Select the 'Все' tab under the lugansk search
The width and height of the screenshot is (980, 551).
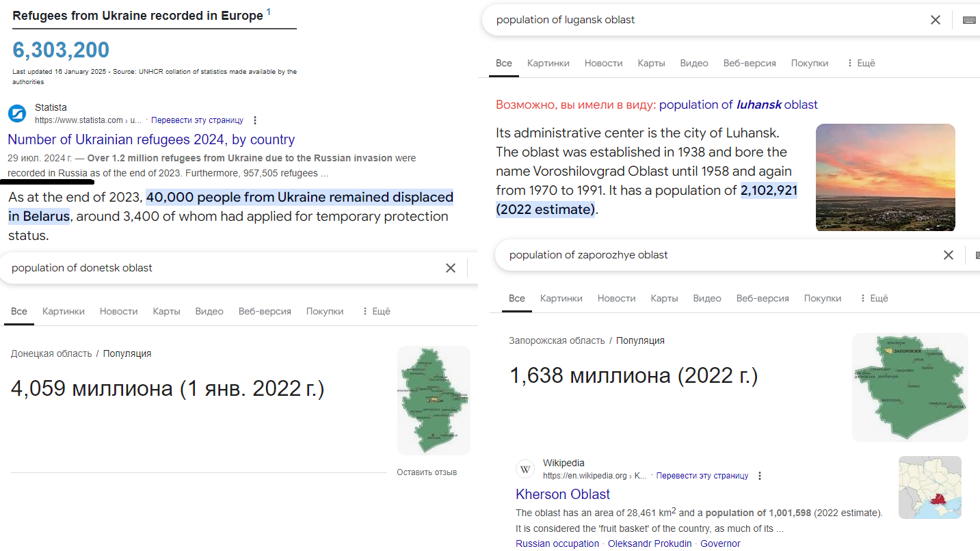[504, 63]
